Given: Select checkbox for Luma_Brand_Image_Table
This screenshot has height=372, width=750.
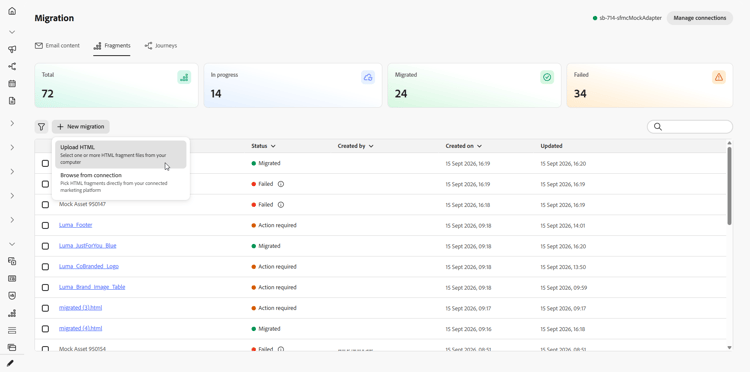Looking at the screenshot, I should point(45,287).
